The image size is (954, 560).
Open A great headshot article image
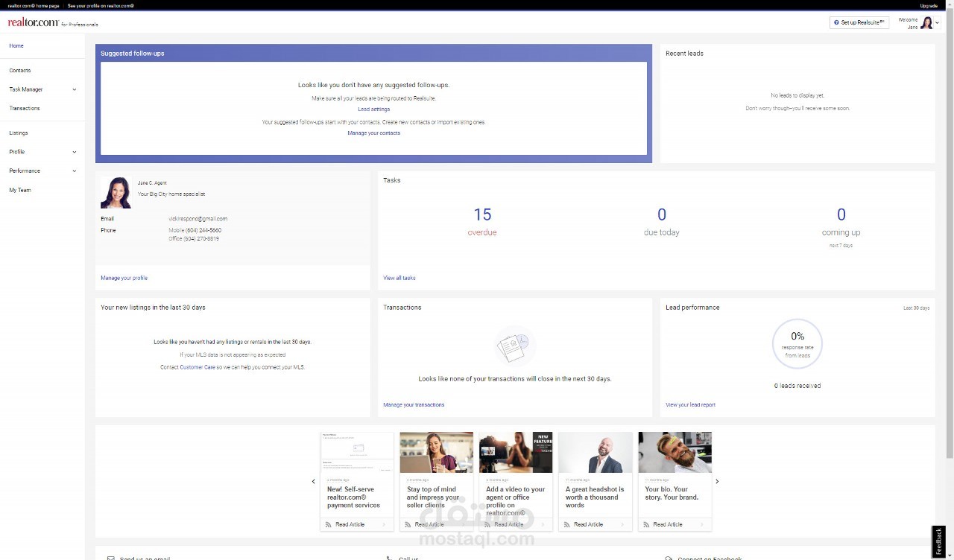click(x=596, y=452)
